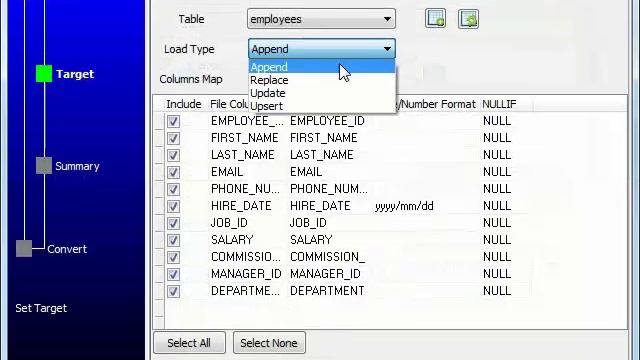Select the EMAIL file column cell
The image size is (640, 360).
point(227,172)
